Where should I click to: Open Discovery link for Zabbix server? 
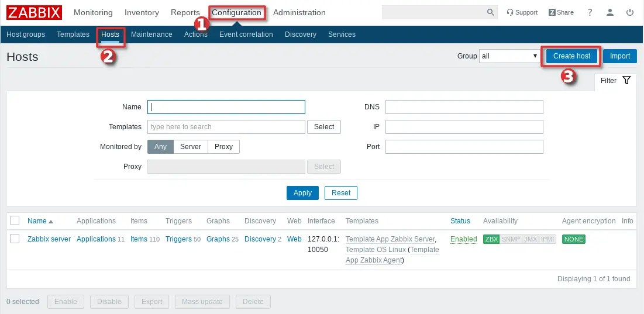[x=260, y=239]
